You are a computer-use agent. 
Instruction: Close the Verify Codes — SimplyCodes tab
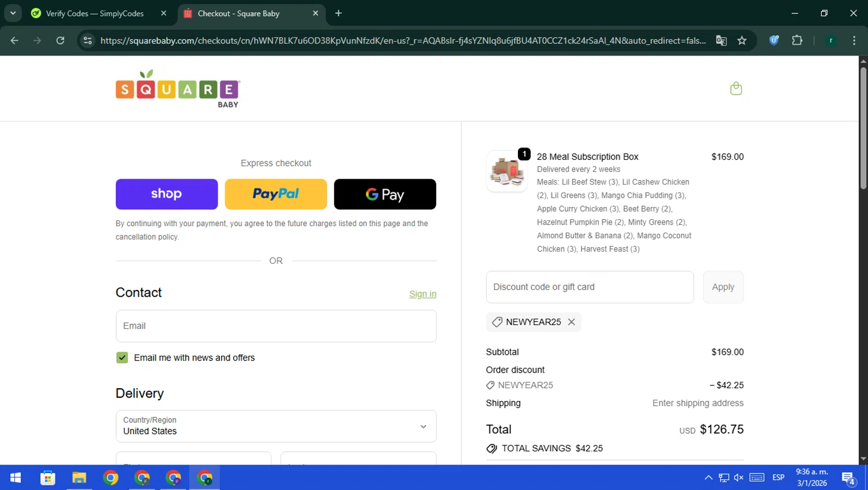pos(164,13)
